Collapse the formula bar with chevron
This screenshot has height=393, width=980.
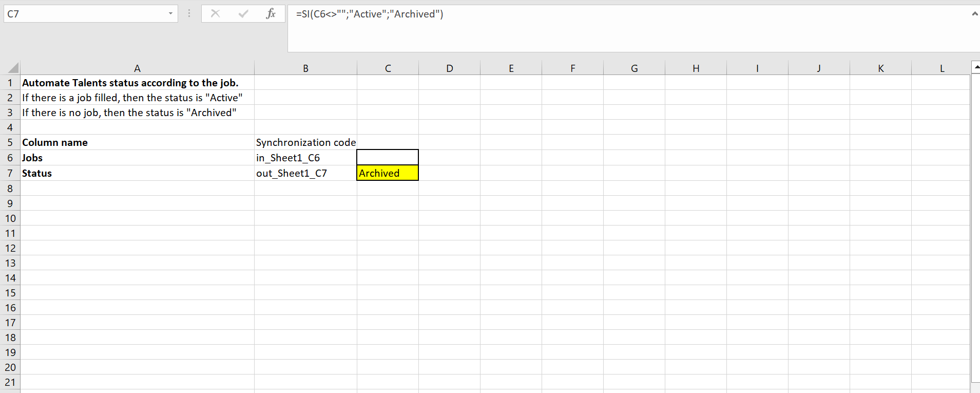(x=974, y=14)
